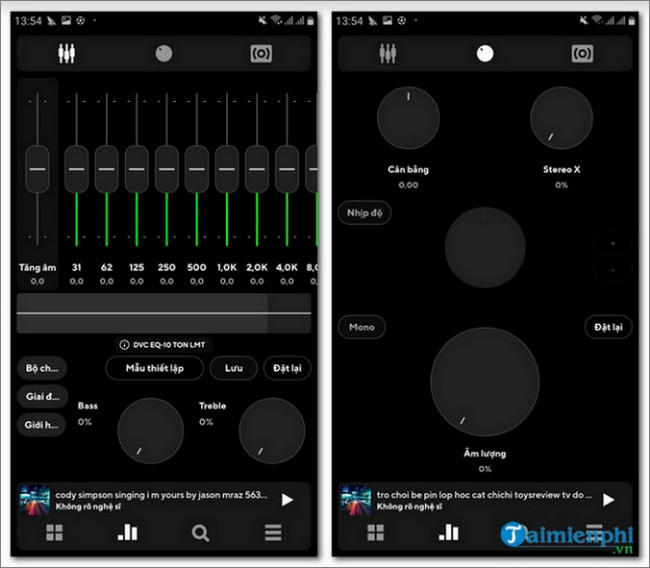Image resolution: width=650 pixels, height=568 pixels.
Task: Click the 4,0K band slider handle
Action: (x=287, y=169)
